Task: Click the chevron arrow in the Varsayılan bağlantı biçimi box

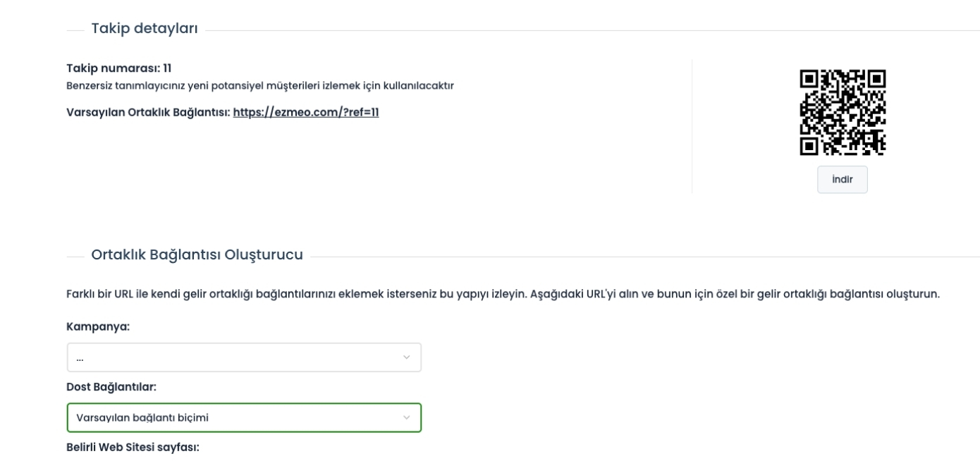Action: (x=406, y=417)
